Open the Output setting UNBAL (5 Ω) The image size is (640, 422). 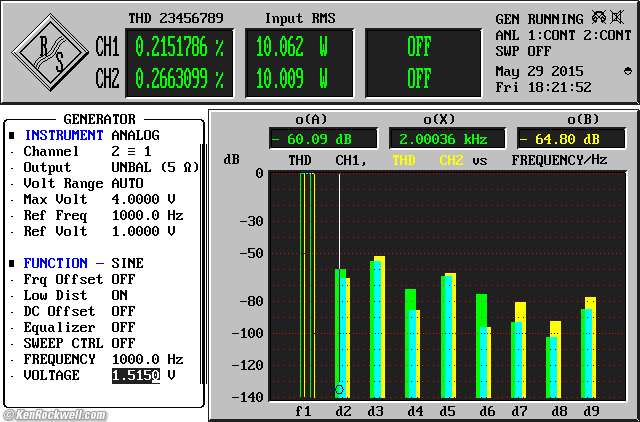point(155,167)
